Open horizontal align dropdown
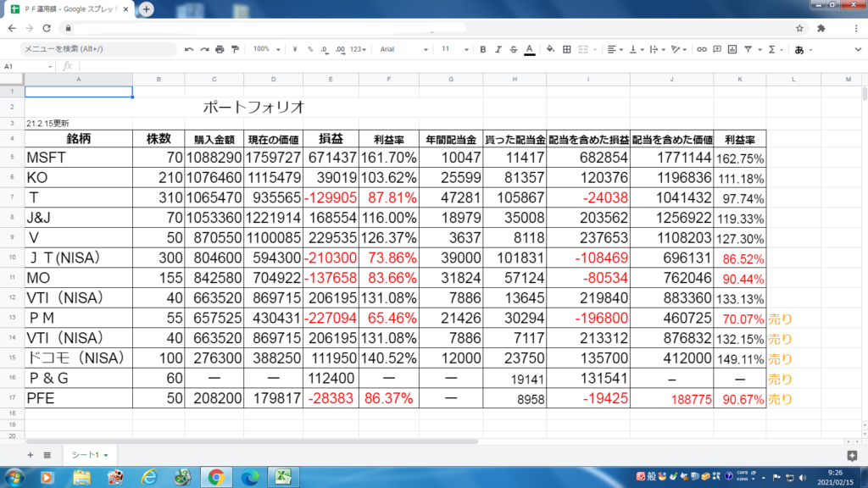Image resolution: width=868 pixels, height=488 pixels. [615, 49]
